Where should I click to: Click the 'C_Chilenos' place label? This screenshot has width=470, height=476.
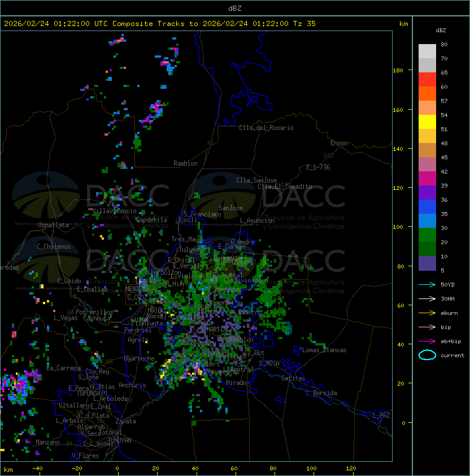[54, 246]
